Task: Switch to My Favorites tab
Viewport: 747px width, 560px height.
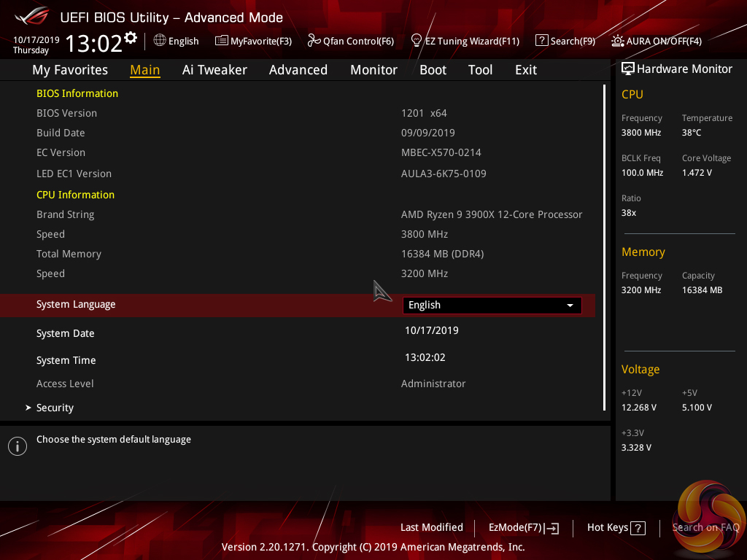Action: [70, 70]
